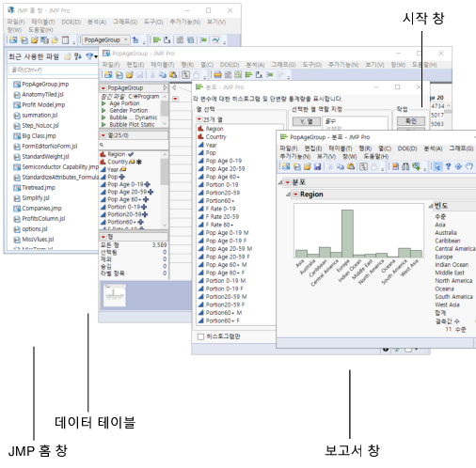Viewport: 476px width, 468px height.
Task: Open the red triangle menu of rows panel
Action: click(103, 237)
